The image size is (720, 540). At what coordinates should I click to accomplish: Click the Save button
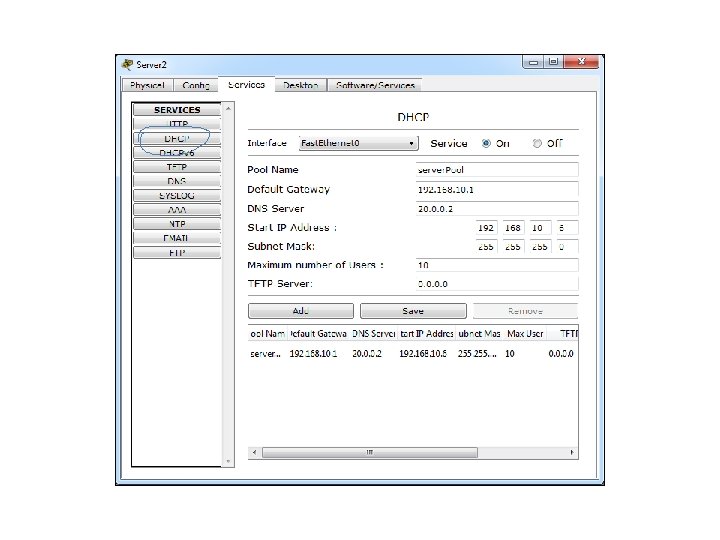pos(413,311)
